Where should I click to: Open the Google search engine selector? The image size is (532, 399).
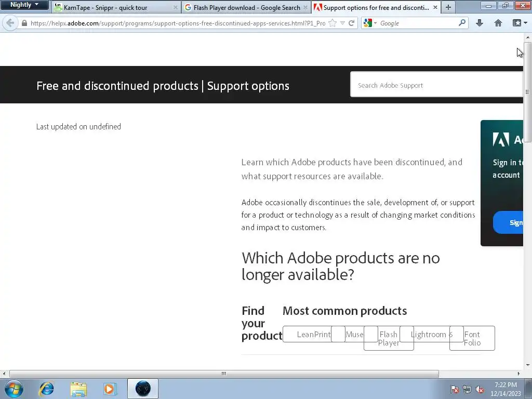[x=370, y=23]
